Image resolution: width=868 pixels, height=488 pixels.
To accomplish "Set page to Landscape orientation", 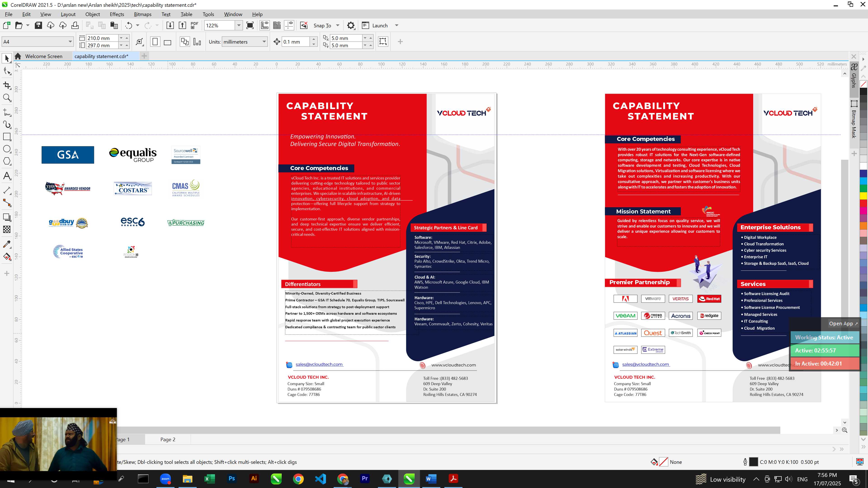I will (167, 42).
